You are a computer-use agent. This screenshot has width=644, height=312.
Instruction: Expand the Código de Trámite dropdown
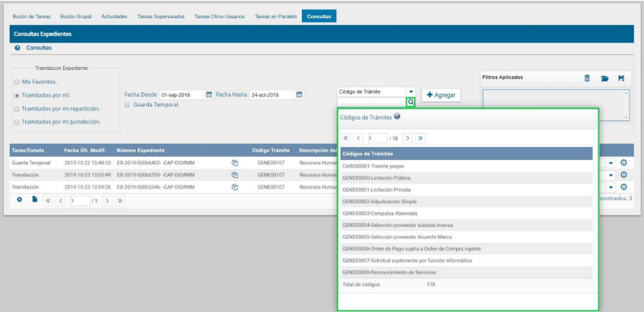[411, 91]
